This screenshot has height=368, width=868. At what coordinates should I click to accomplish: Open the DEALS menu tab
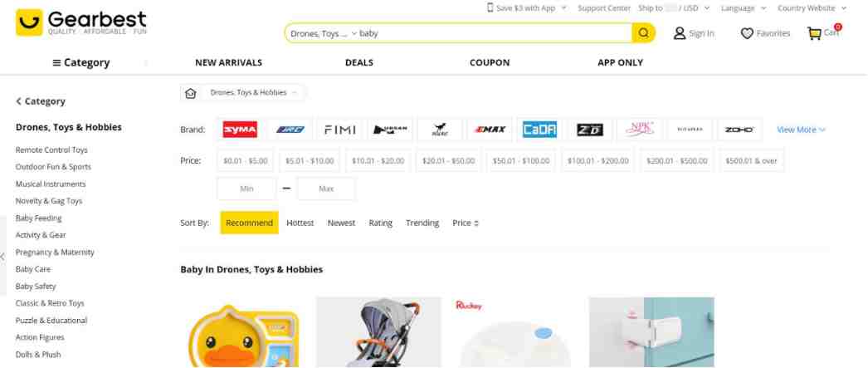click(358, 62)
